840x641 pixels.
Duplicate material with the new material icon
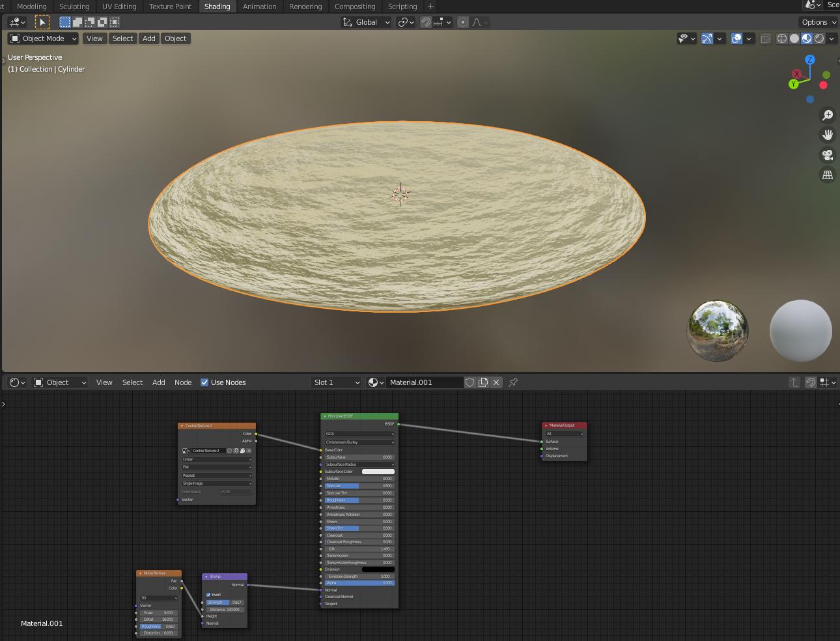click(483, 382)
